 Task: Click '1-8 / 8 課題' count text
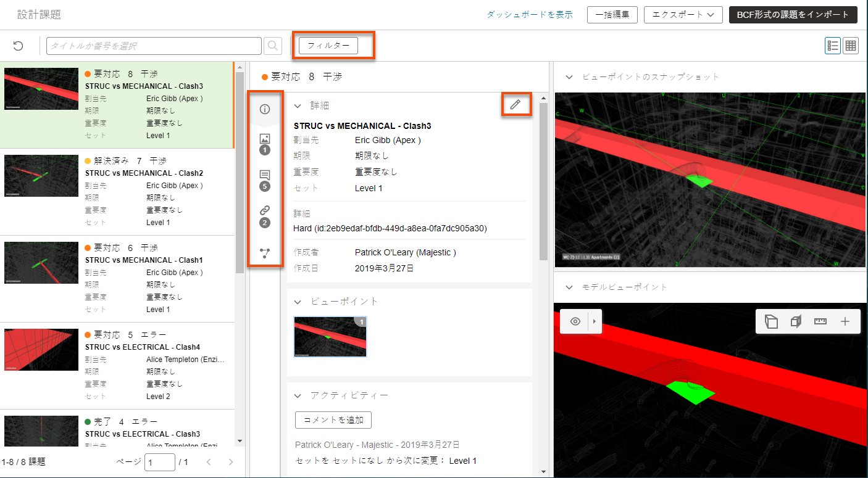[23, 462]
